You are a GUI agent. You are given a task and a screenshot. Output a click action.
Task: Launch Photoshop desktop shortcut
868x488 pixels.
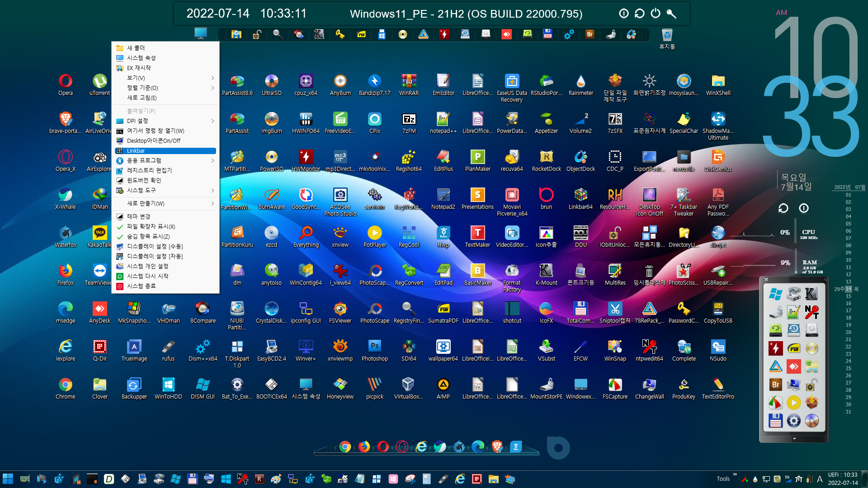[x=374, y=350]
